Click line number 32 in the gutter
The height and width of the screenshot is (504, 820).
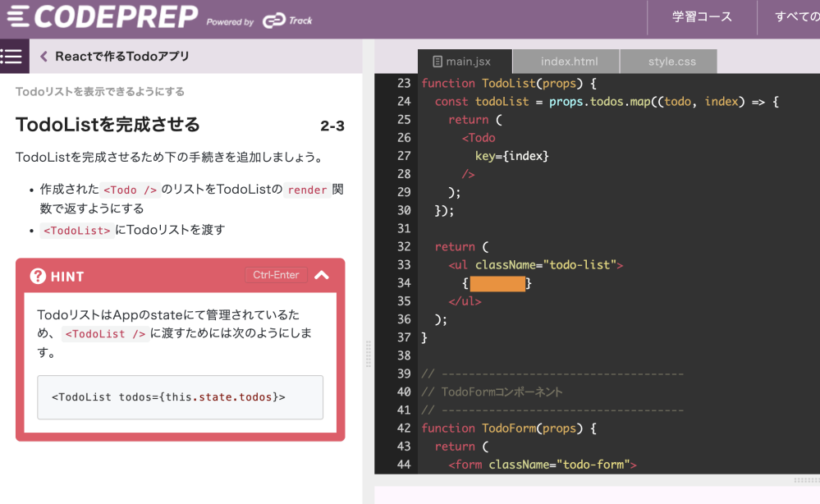click(x=403, y=246)
